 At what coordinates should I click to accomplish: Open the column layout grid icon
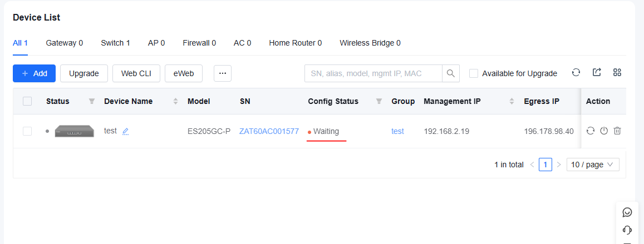617,73
